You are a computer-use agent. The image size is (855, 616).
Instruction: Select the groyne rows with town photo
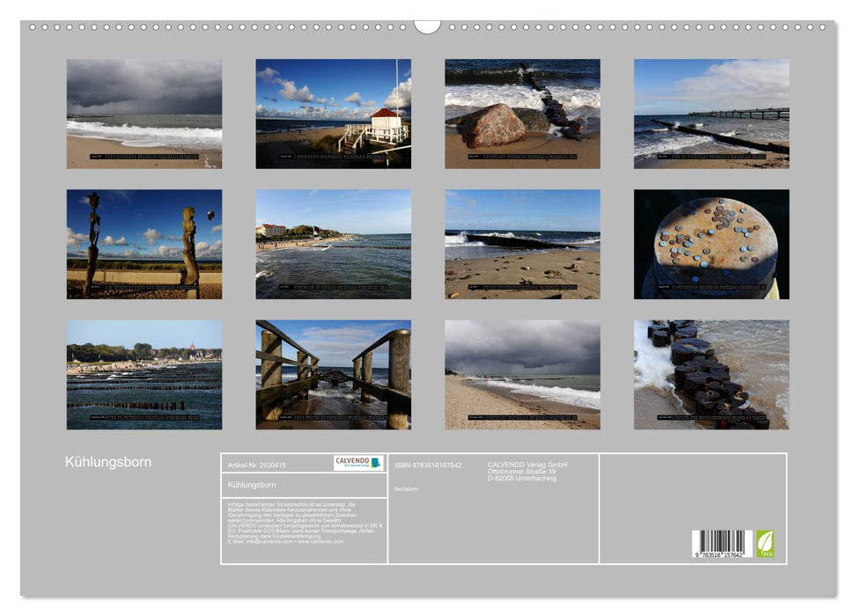click(144, 374)
